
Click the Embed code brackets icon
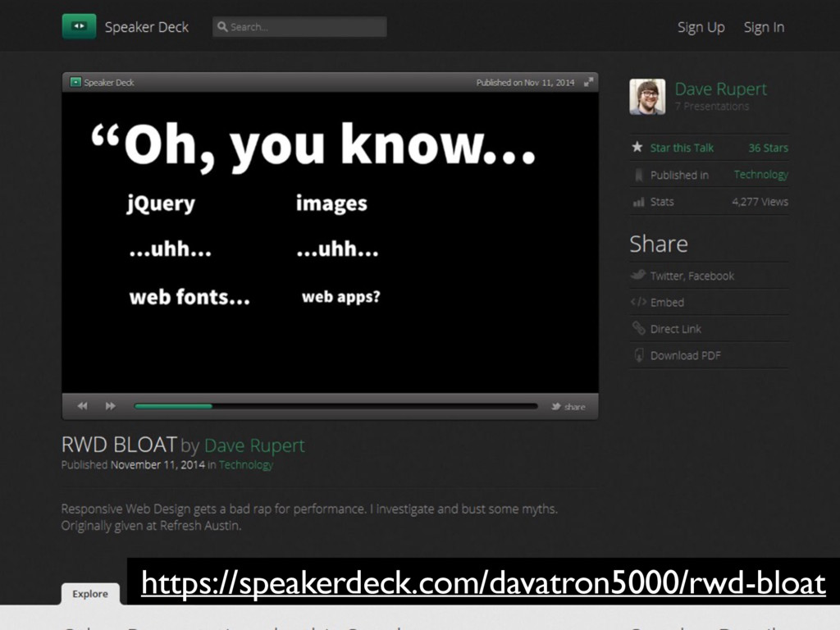coord(638,302)
